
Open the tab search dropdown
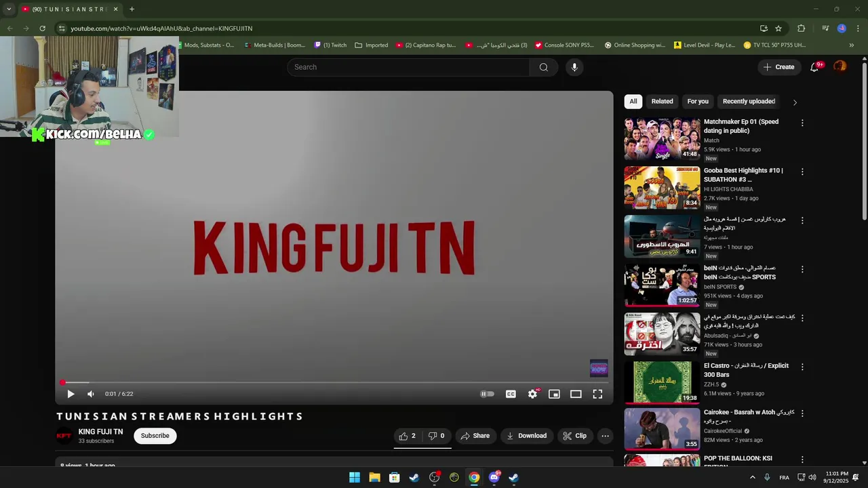[x=8, y=9]
